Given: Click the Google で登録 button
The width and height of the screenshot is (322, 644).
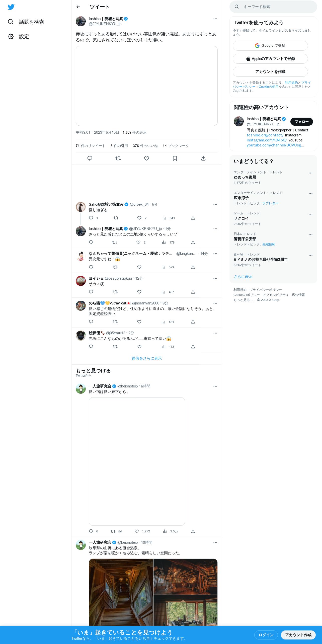Looking at the screenshot, I should click(270, 46).
